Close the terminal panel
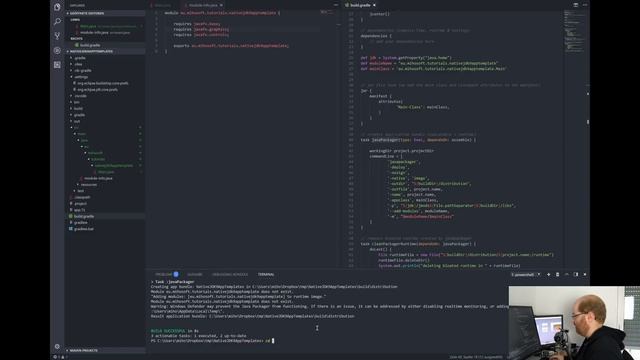The image size is (640, 360). (x=585, y=274)
